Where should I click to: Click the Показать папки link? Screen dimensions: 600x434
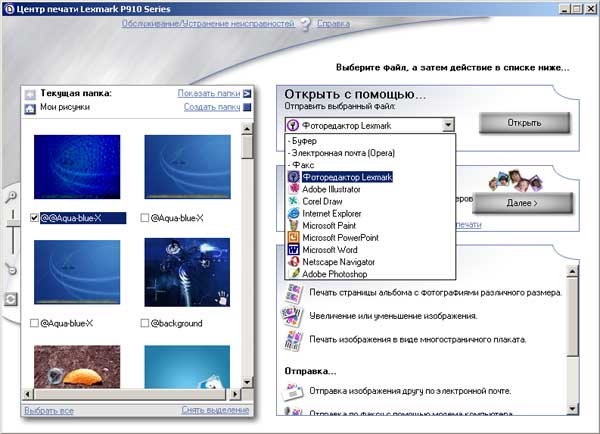point(209,93)
